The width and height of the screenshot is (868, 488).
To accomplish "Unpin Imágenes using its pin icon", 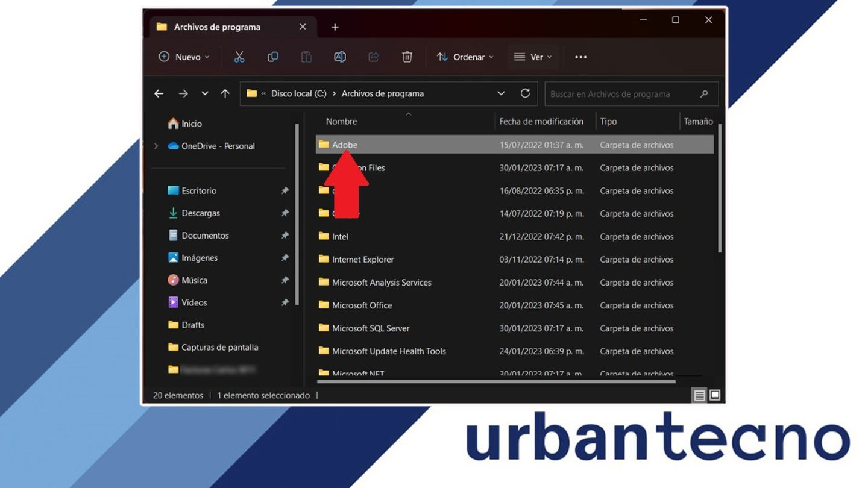I will pyautogui.click(x=285, y=258).
